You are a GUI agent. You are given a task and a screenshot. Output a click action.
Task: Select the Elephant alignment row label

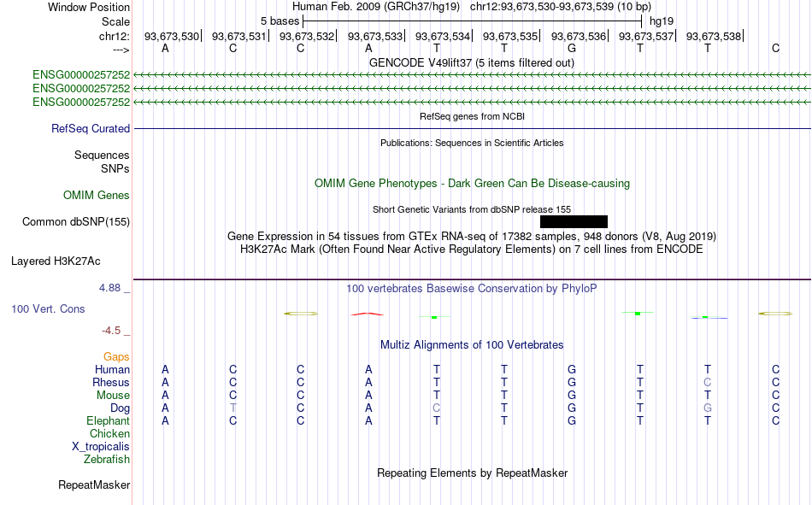[109, 420]
